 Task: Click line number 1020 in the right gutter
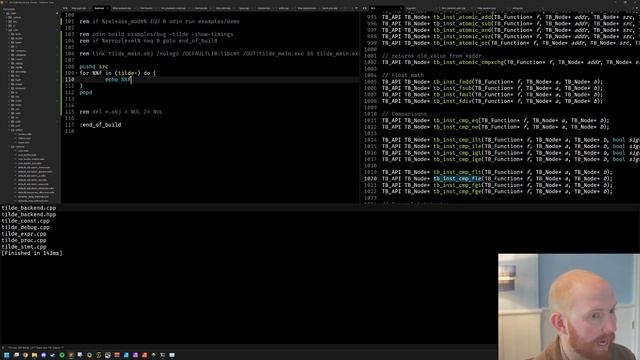(x=370, y=178)
